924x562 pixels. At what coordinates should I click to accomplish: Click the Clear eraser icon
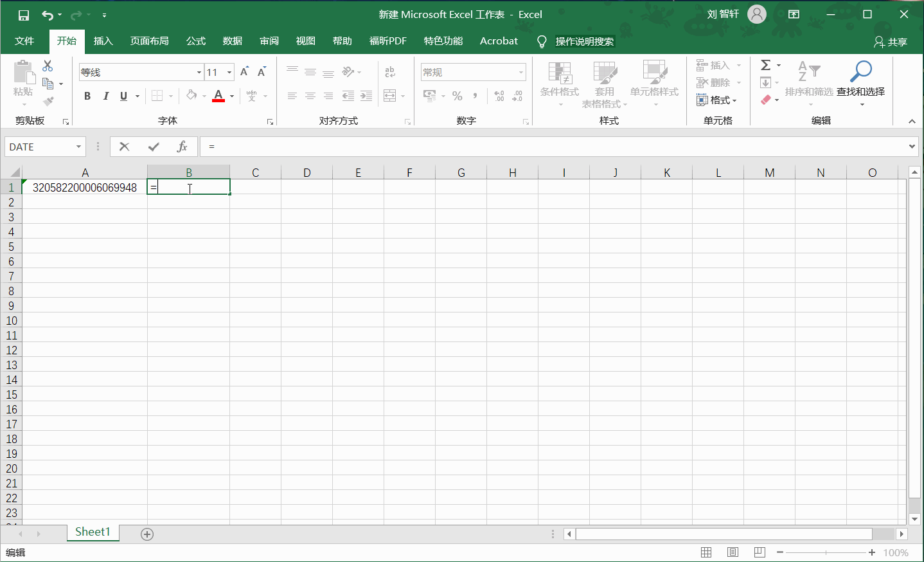(x=766, y=100)
